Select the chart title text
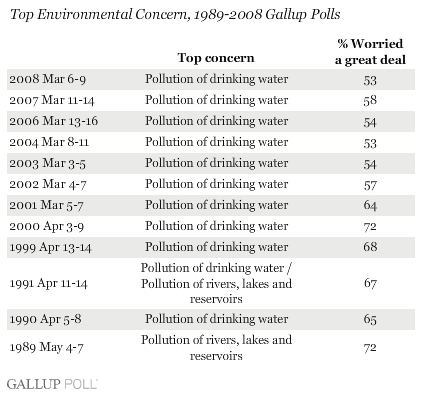 175,15
